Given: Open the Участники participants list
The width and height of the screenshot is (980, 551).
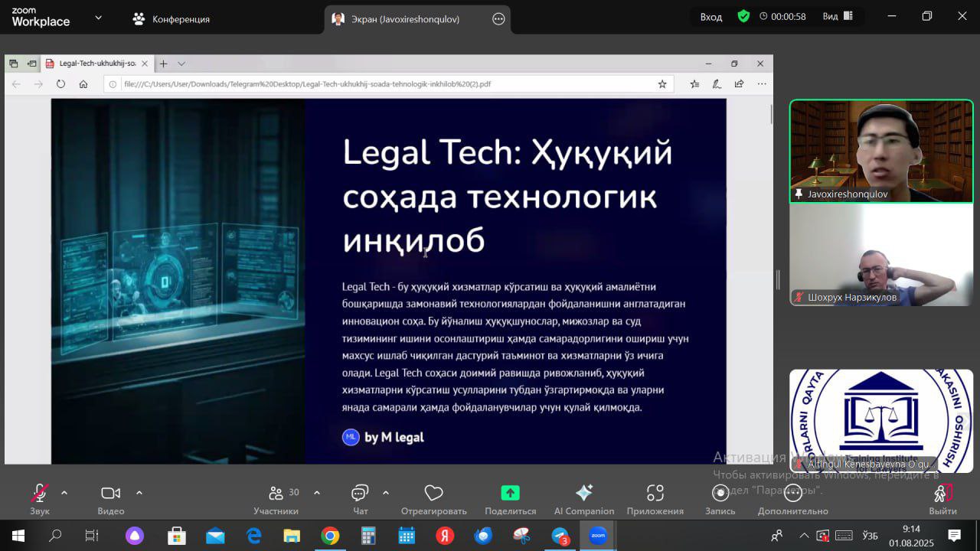Looking at the screenshot, I should pyautogui.click(x=276, y=494).
